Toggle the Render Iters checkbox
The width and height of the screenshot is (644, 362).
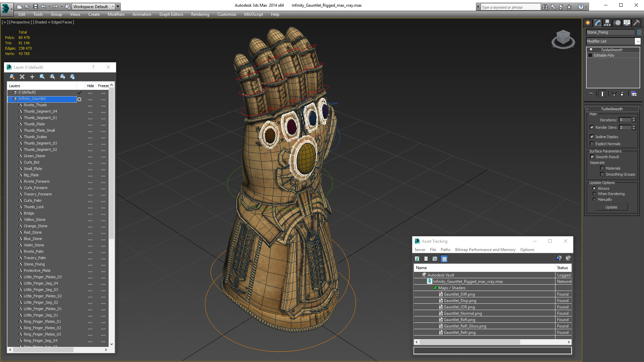(x=592, y=127)
